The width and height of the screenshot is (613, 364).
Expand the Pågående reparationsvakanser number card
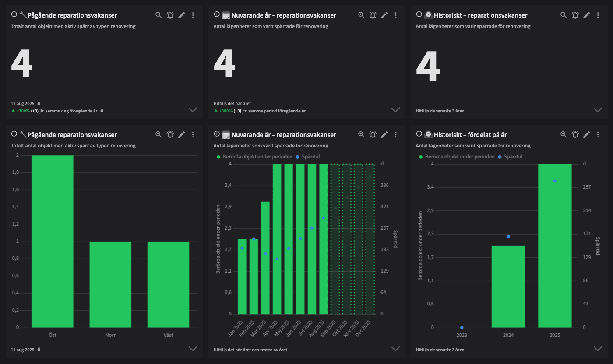click(193, 110)
